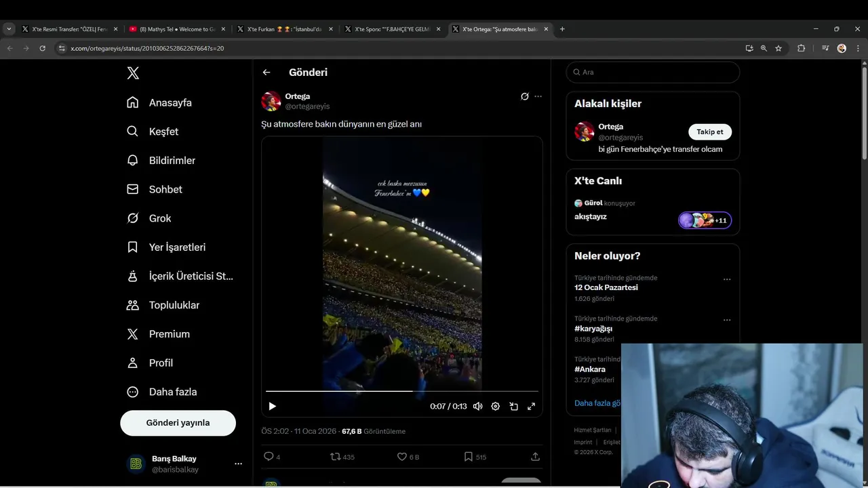The image size is (868, 488).
Task: Expand Daha fazla menu
Action: click(162, 392)
